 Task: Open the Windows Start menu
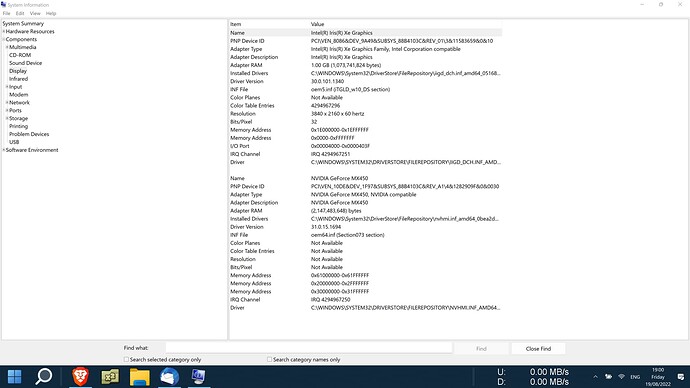(14, 377)
